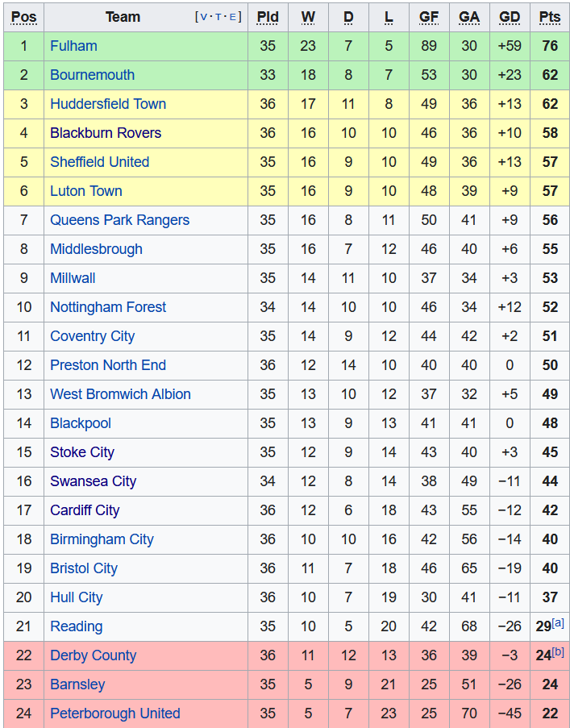Open the Fulham team link

[73, 46]
